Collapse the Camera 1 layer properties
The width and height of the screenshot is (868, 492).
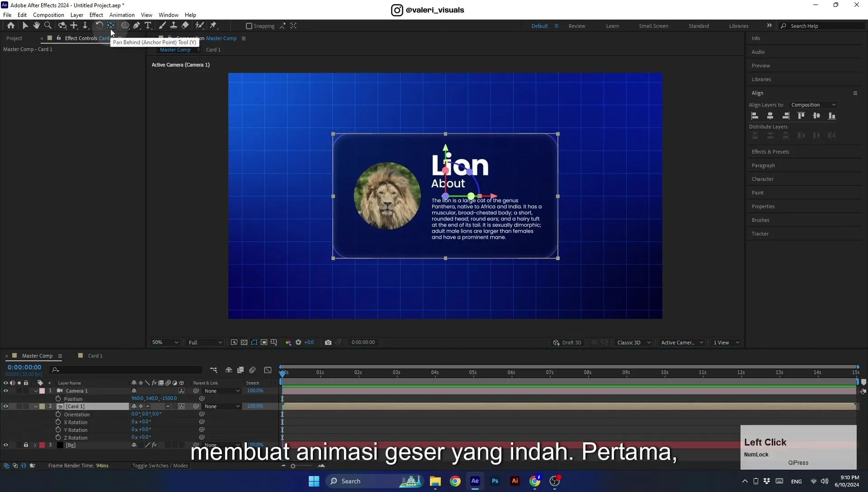click(36, 391)
